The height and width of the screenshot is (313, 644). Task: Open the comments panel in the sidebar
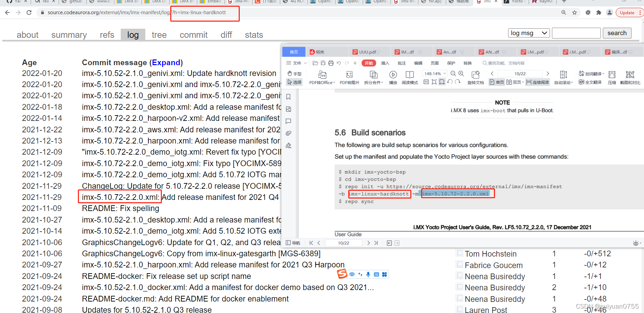tap(288, 121)
